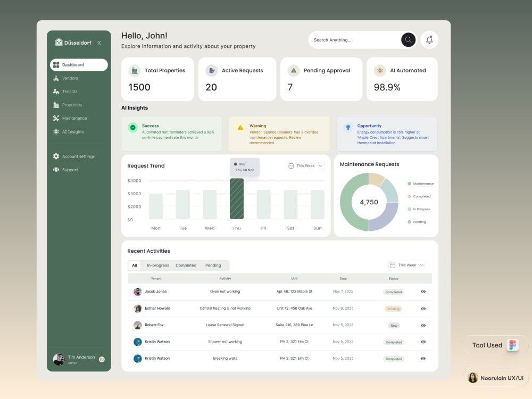Click the In Progress legend dot
The height and width of the screenshot is (399, 532).
coord(409,209)
